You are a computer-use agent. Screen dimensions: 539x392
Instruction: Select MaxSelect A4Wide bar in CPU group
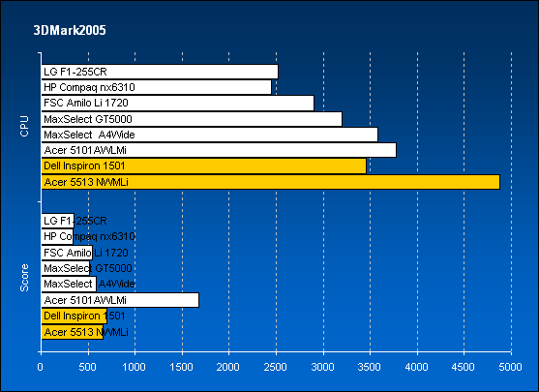pos(210,135)
